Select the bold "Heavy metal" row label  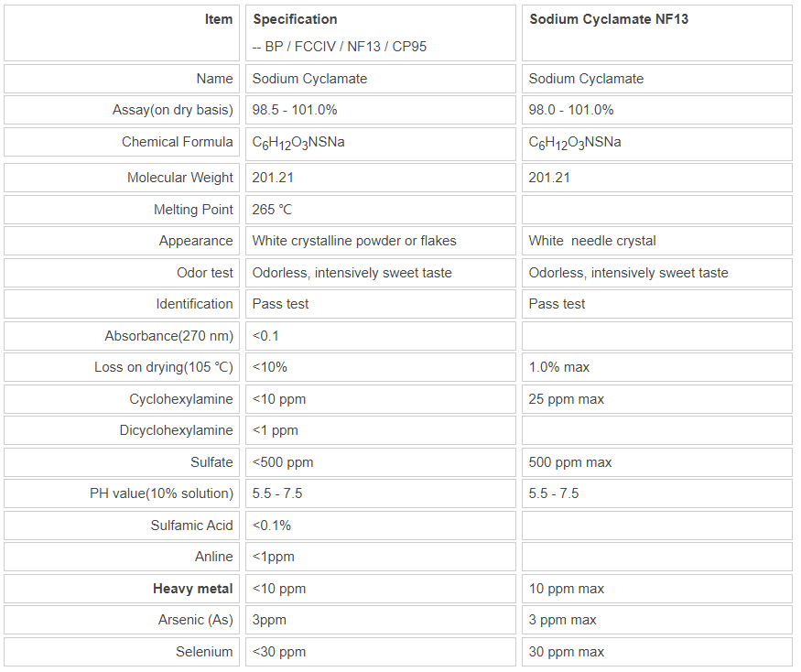tap(193, 589)
